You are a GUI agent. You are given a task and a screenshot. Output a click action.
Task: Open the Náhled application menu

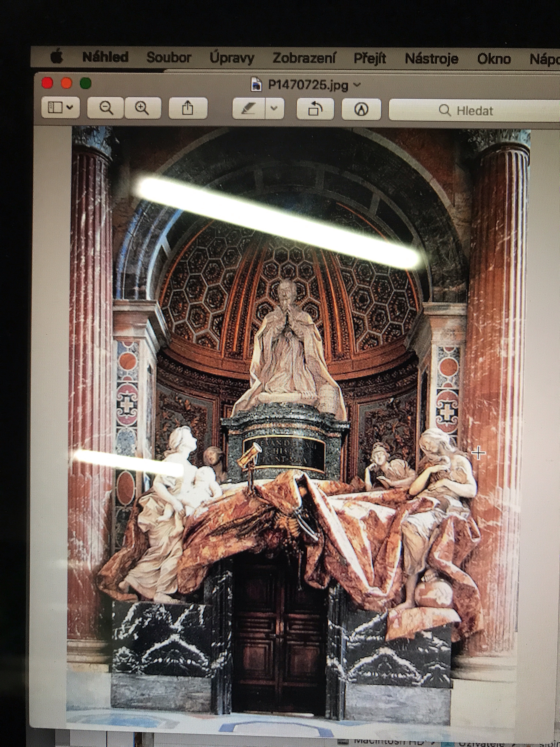(x=105, y=57)
